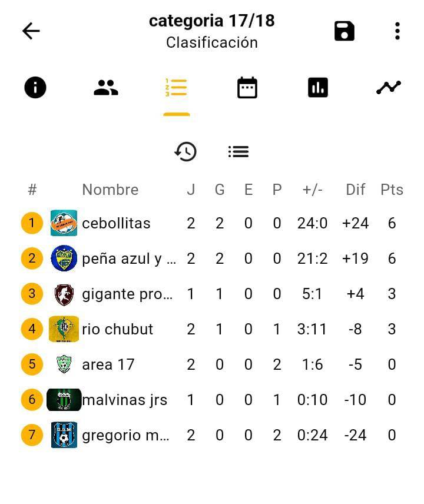424x504 pixels.
Task: Show standings history with clock icon
Action: (185, 151)
